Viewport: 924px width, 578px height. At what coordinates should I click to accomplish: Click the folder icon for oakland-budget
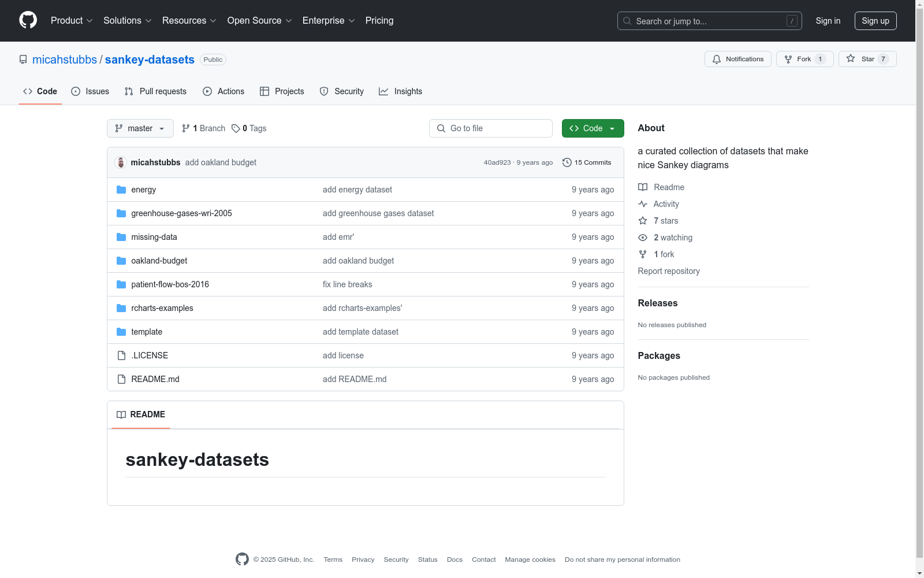(x=121, y=261)
